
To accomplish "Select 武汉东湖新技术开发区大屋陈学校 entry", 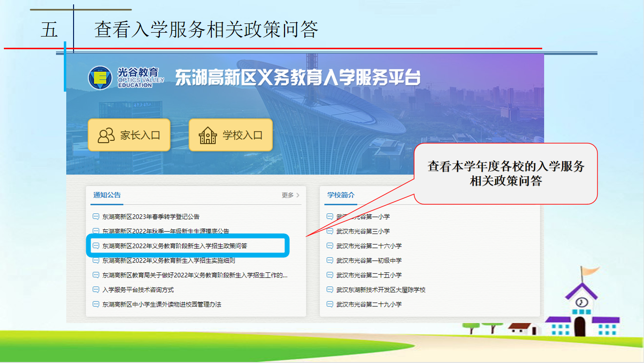I will pos(380,290).
